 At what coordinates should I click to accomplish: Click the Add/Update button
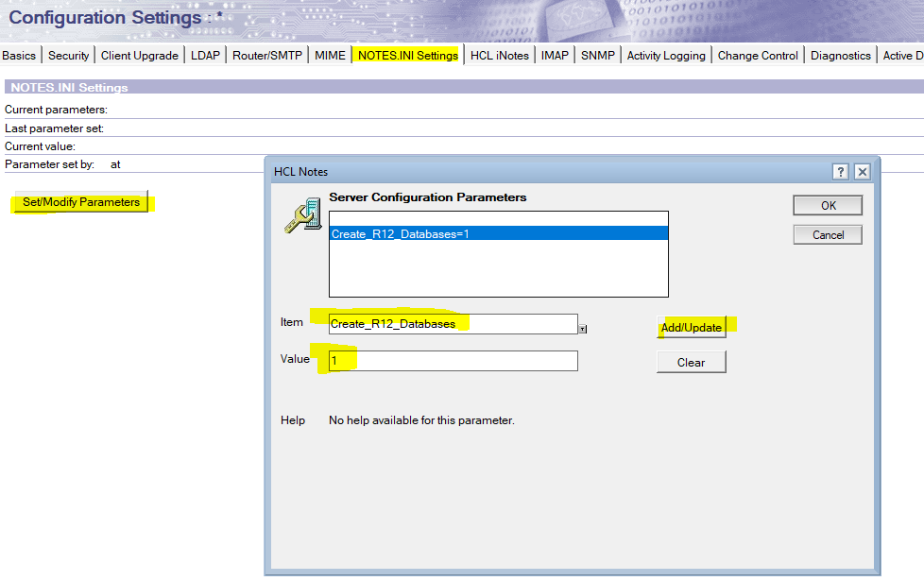pyautogui.click(x=692, y=328)
